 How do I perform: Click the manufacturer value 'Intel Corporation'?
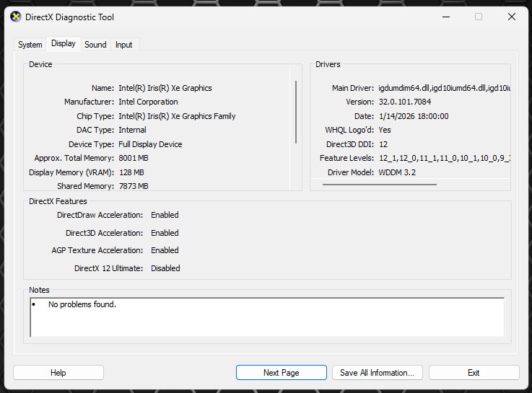pyautogui.click(x=148, y=102)
